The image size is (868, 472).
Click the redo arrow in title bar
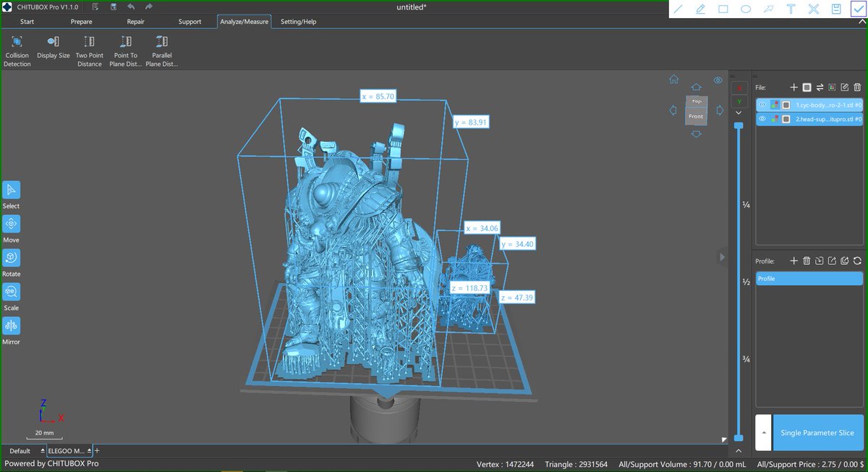pyautogui.click(x=149, y=7)
